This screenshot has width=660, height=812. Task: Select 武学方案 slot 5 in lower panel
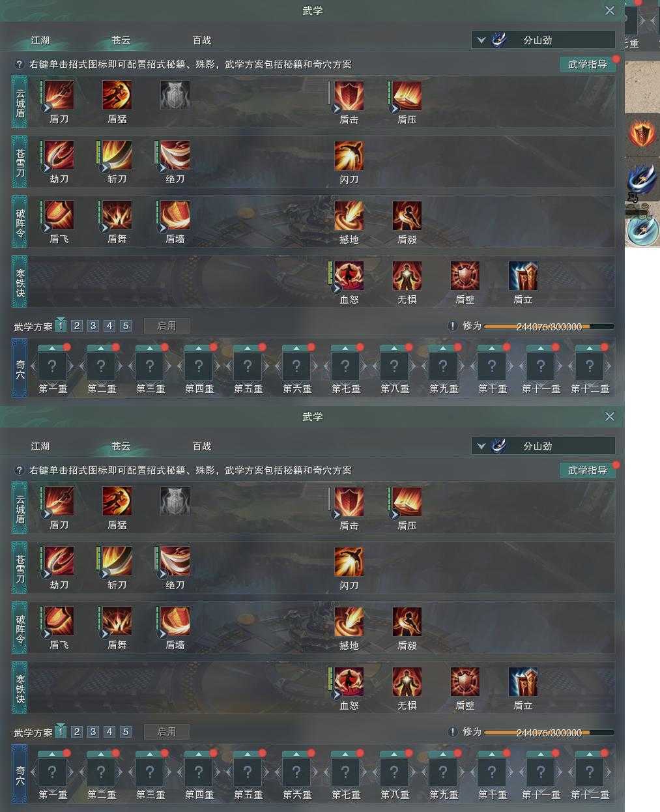click(x=126, y=732)
